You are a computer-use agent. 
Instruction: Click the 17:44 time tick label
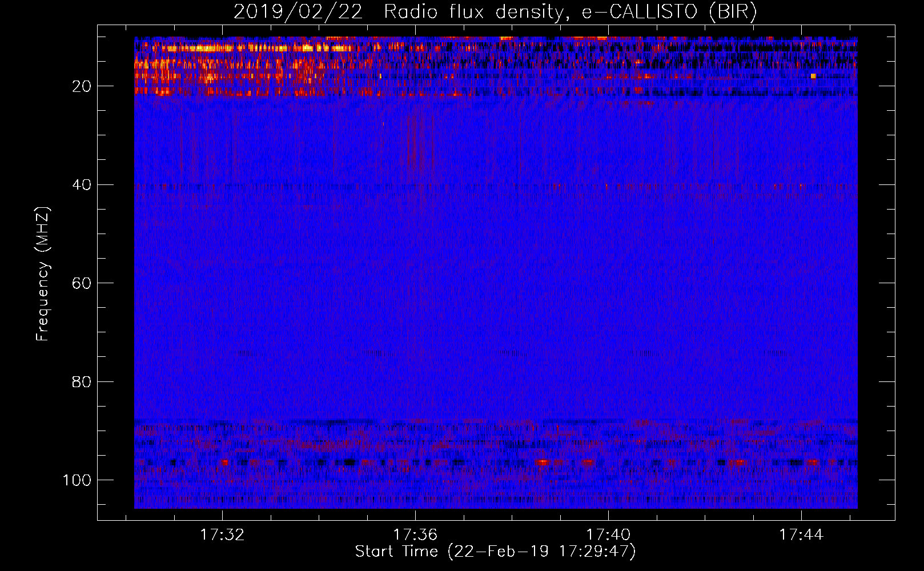[x=801, y=534]
